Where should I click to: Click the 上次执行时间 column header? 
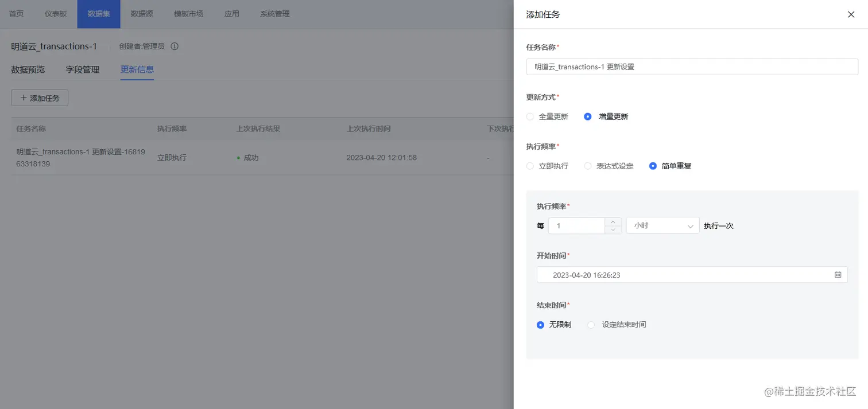[369, 128]
